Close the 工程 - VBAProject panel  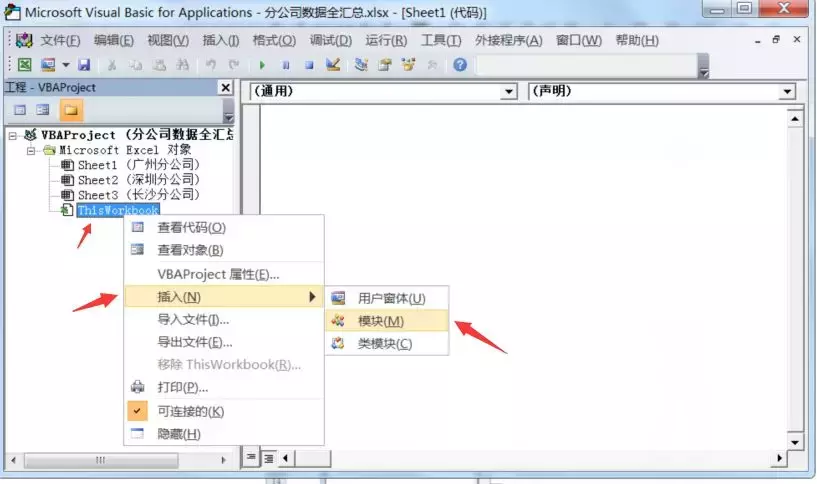(x=225, y=88)
